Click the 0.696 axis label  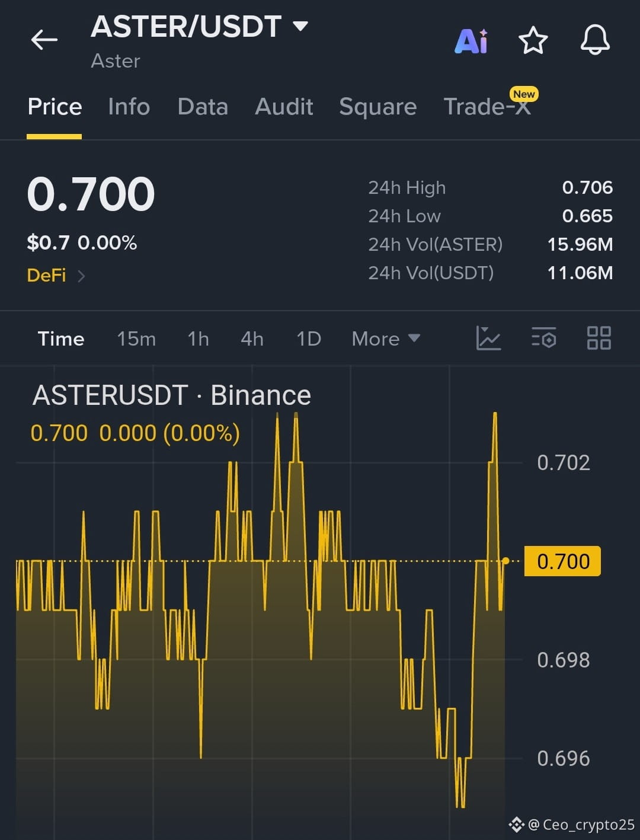pos(564,758)
